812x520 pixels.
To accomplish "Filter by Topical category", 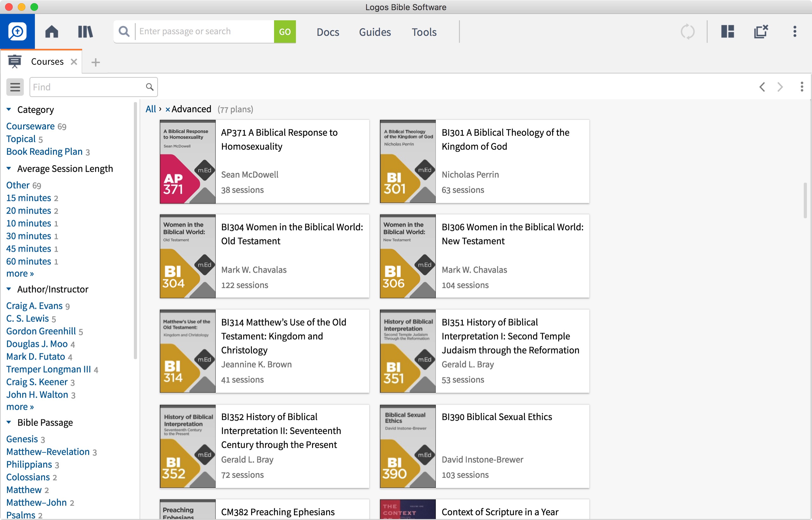I will [x=21, y=139].
